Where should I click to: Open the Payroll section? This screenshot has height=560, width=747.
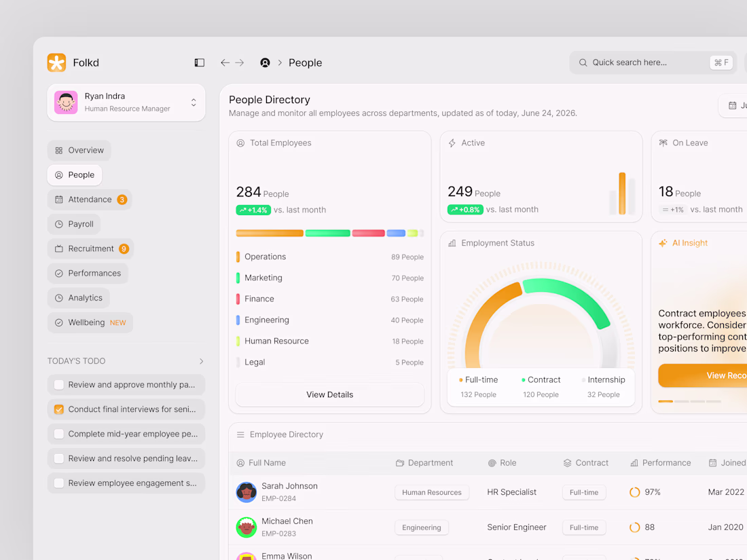74,224
